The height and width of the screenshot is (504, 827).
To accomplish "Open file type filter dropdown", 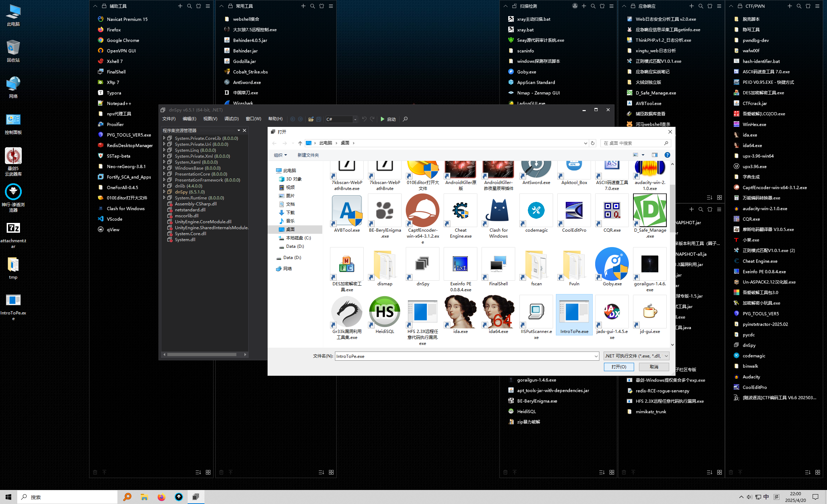I will [636, 356].
